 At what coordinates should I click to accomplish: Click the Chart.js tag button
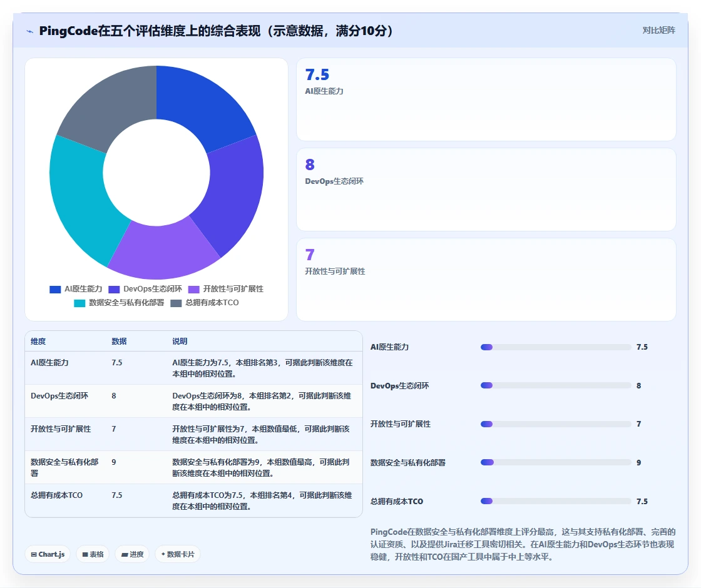tap(48, 554)
